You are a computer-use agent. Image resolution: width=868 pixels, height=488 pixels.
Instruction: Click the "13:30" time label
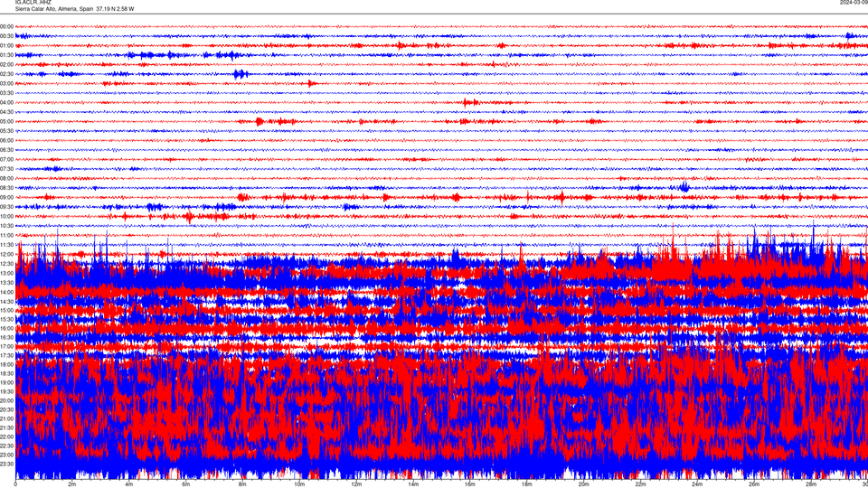coord(6,282)
